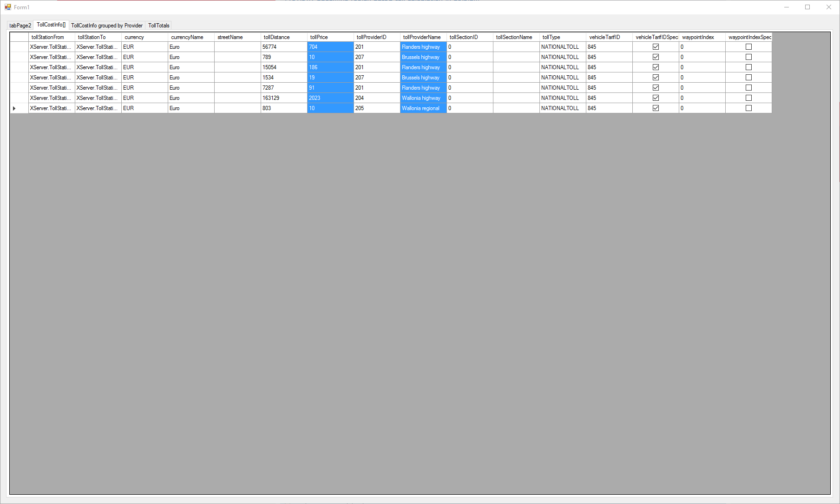Image resolution: width=840 pixels, height=504 pixels.
Task: Click the empty streetName cell in first row
Action: click(237, 47)
